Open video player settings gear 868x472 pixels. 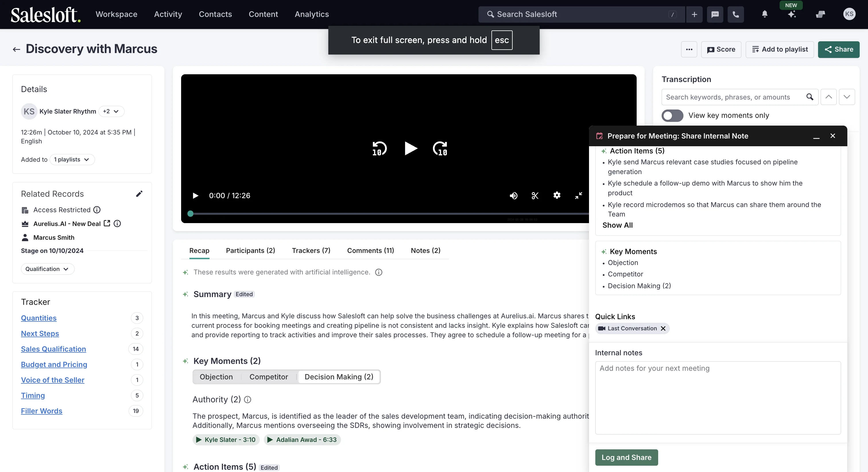(x=557, y=195)
